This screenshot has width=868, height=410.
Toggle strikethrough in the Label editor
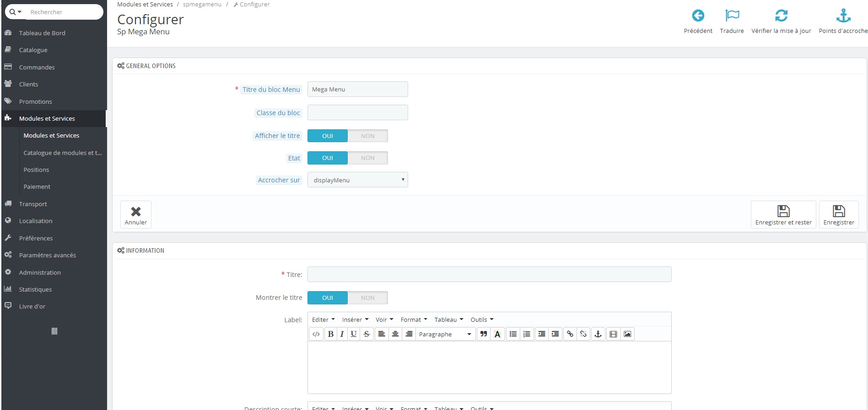(367, 334)
